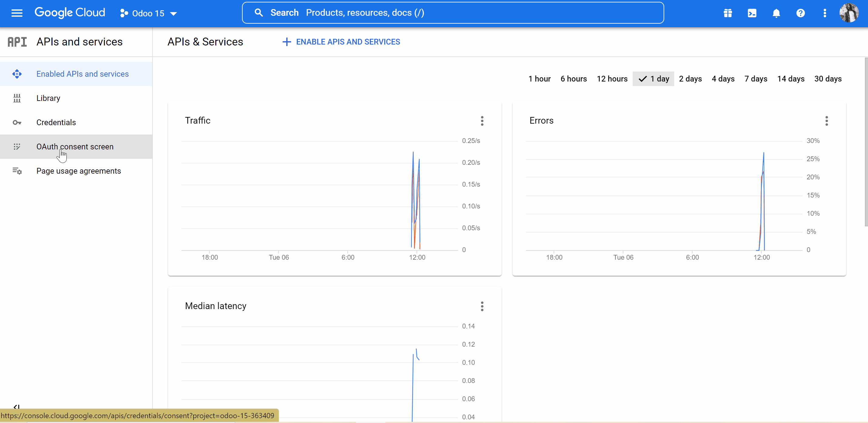Activate Cloud Shell terminal icon
The image size is (868, 423).
pos(752,13)
